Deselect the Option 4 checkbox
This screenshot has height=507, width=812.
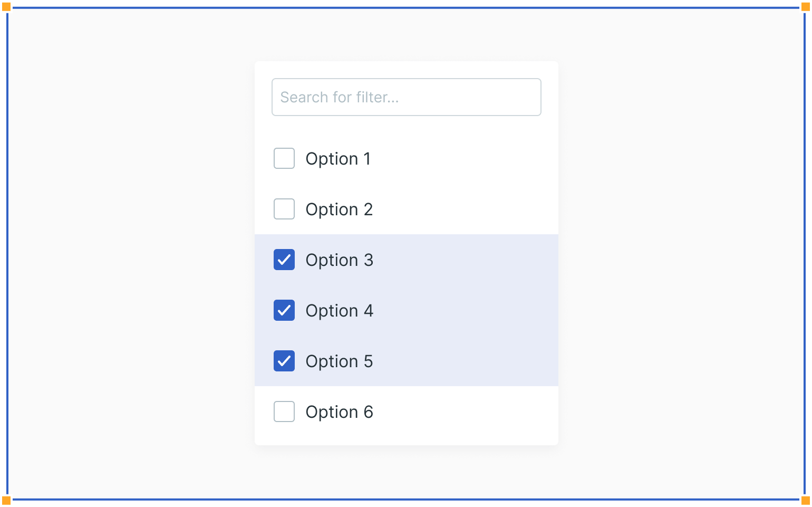point(284,310)
